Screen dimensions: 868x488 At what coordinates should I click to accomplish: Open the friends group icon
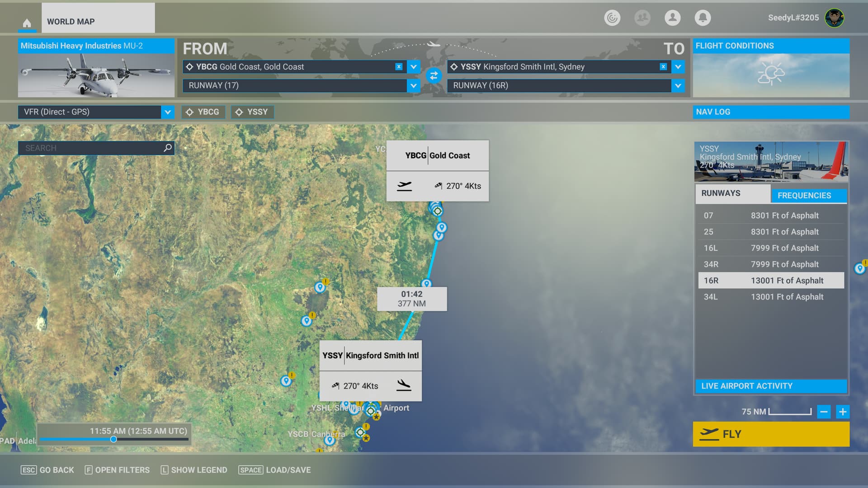(x=642, y=18)
